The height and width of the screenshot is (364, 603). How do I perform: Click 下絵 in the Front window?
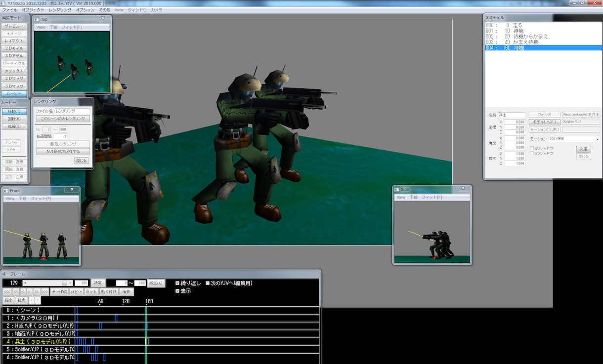(23, 199)
